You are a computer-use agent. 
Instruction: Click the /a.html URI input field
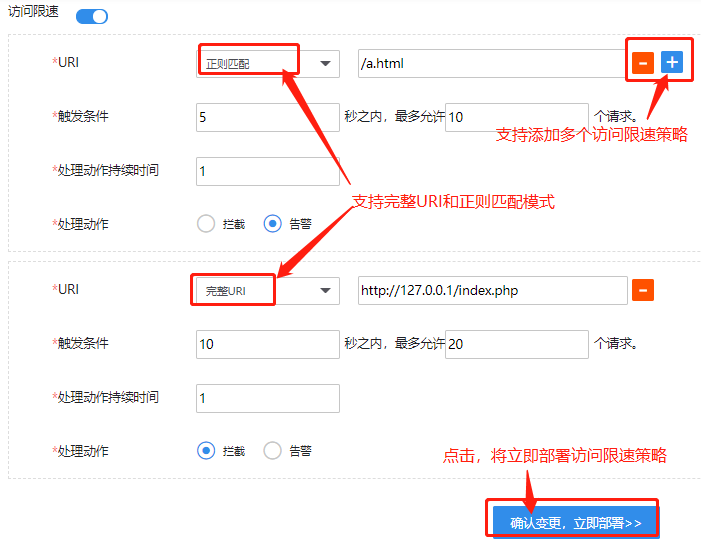tap(493, 63)
